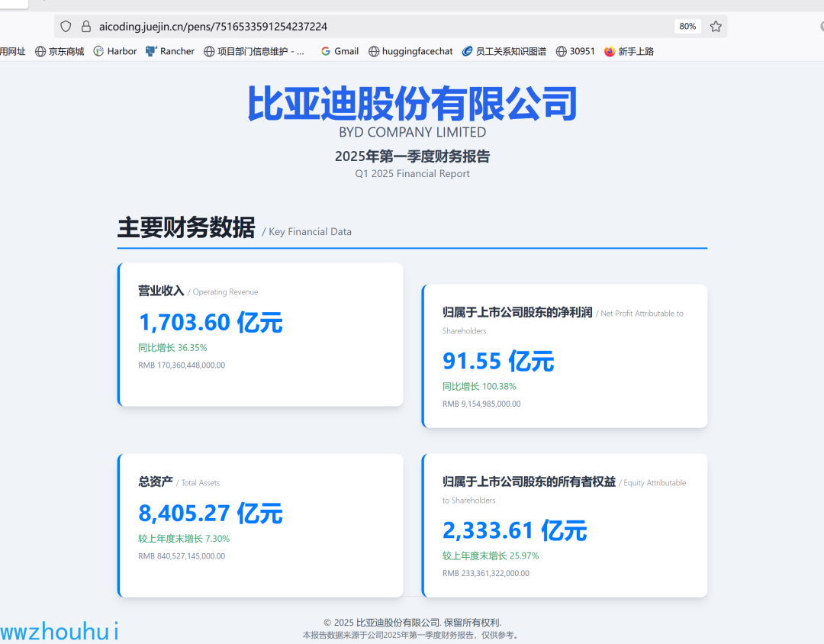
Task: Open the Gmail bookmark
Action: click(x=340, y=51)
